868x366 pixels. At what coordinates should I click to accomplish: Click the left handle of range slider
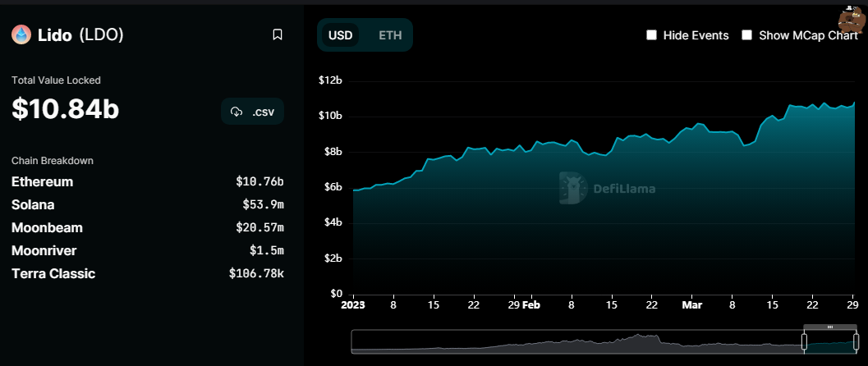click(806, 341)
